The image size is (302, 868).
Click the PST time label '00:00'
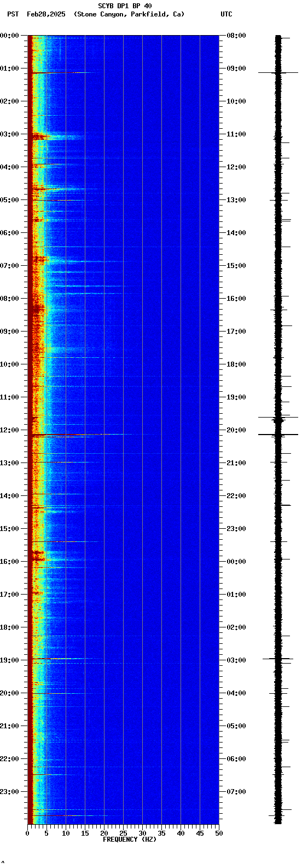pyautogui.click(x=9, y=36)
